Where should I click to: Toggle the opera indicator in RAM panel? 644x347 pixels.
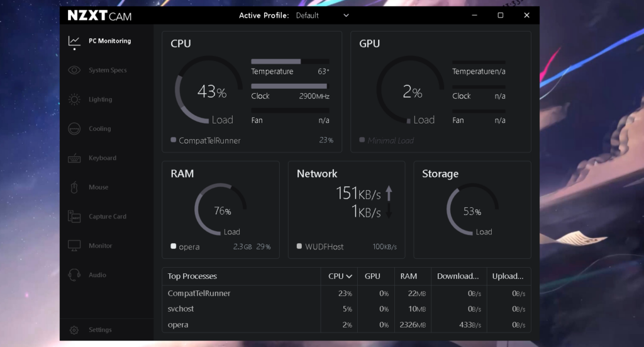(x=173, y=246)
